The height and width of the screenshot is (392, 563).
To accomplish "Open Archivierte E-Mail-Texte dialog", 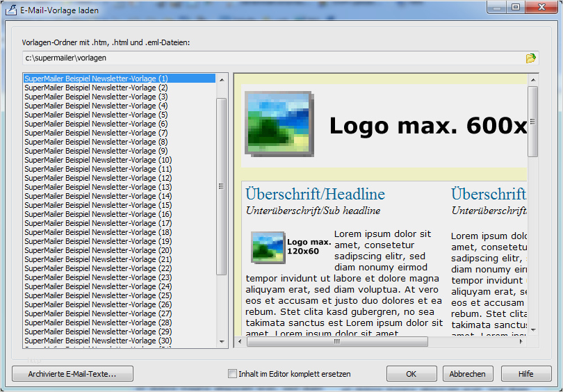I will pos(72,374).
